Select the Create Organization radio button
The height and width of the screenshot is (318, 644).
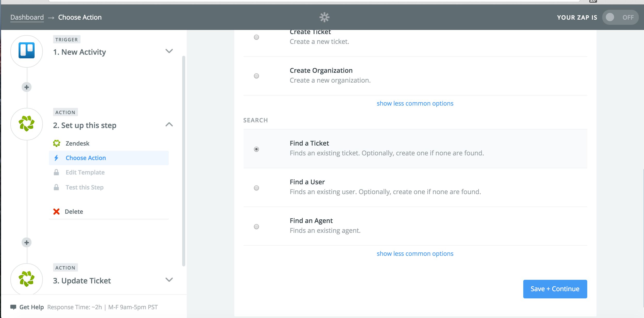coord(256,76)
